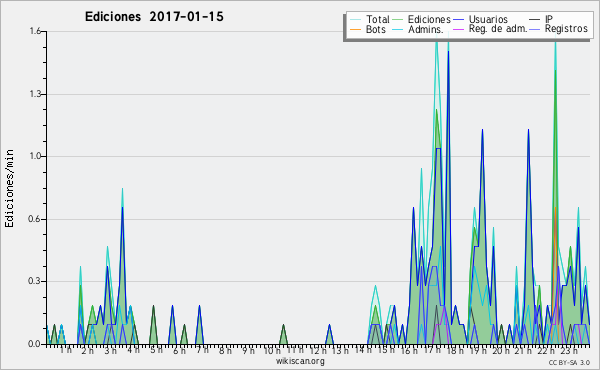Click the '17 h' x-axis tick label
The image size is (600, 370).
click(x=433, y=350)
